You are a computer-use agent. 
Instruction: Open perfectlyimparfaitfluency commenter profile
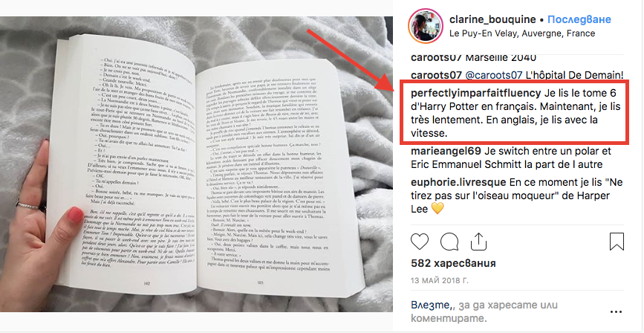476,94
